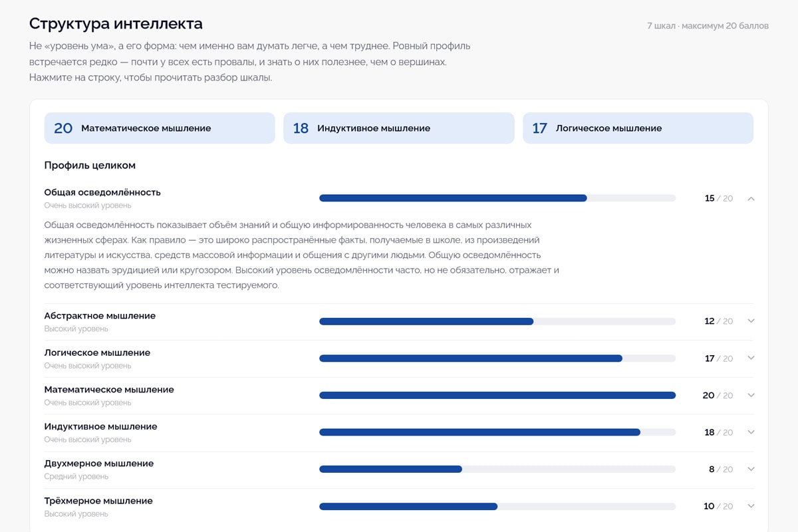The height and width of the screenshot is (532, 798).
Task: Expand the Абстрактное мышление row chevron
Action: coord(751,321)
